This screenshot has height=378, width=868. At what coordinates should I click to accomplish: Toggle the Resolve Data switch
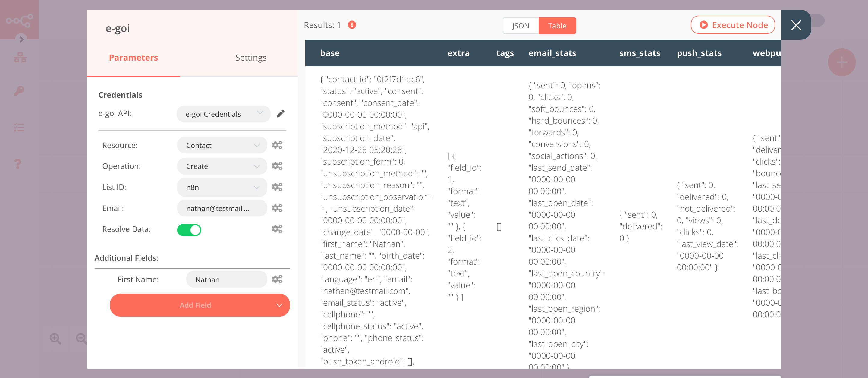pos(188,229)
